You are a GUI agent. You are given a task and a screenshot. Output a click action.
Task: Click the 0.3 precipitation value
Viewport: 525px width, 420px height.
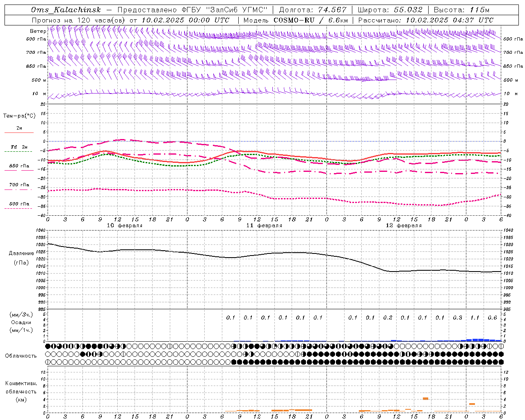[x=457, y=317]
